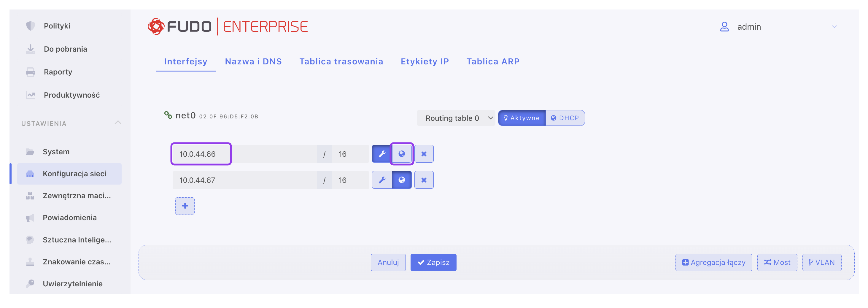
Task: Collapse the USTAWIENIA sidebar section
Action: click(x=118, y=123)
